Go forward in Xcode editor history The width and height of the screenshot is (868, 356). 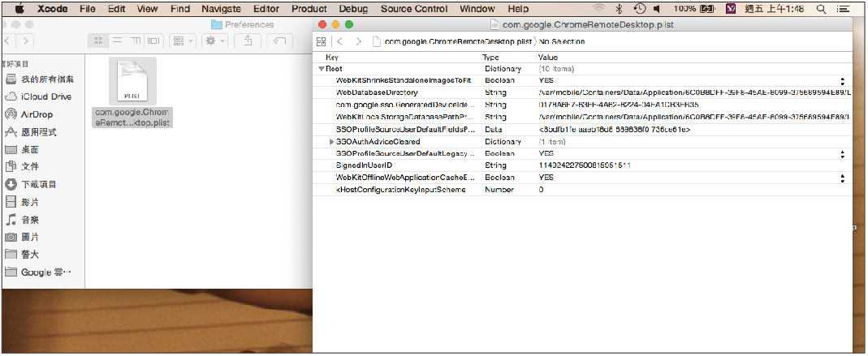[x=359, y=41]
